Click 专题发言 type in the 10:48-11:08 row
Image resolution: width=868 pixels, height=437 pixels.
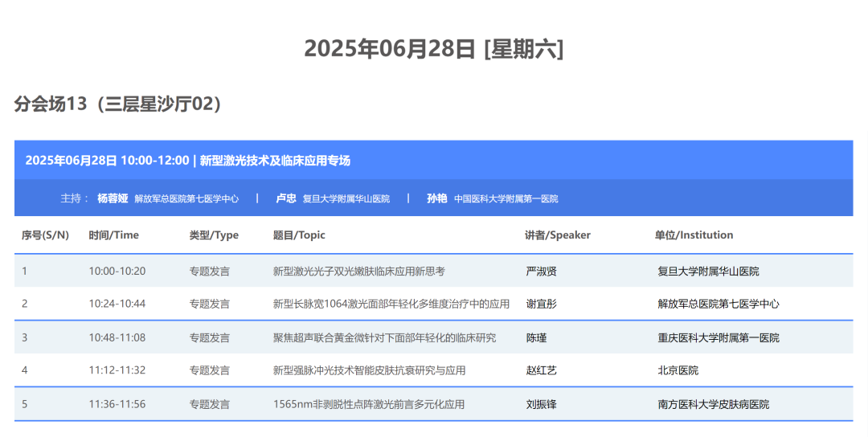point(209,337)
